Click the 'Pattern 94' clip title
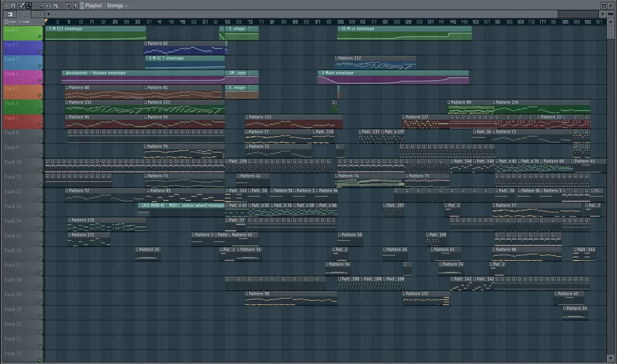This screenshot has height=364, width=617. click(79, 117)
